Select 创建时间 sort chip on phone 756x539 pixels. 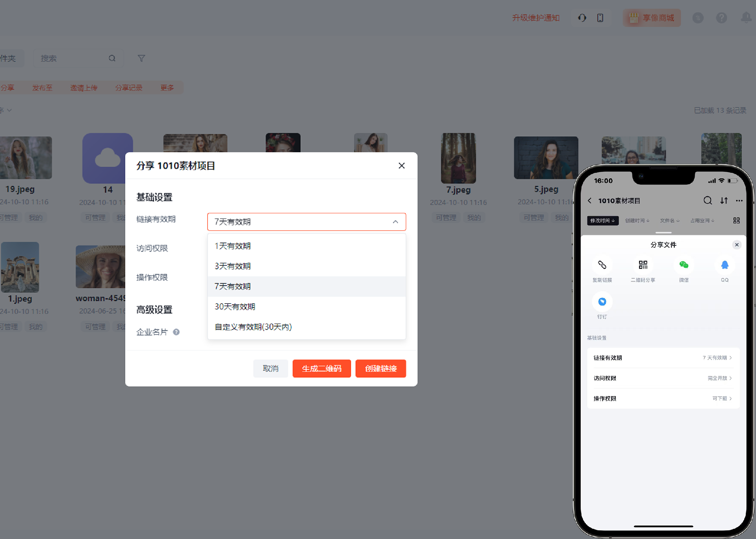click(x=637, y=220)
